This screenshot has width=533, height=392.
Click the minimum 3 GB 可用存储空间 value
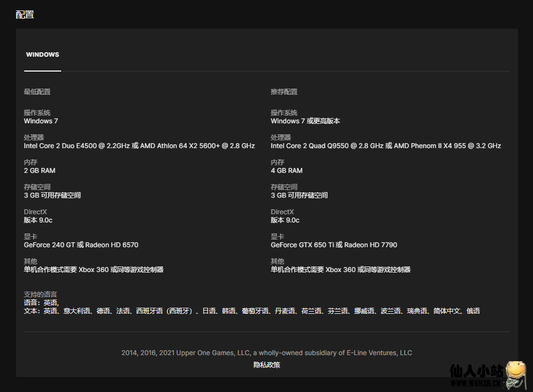point(52,195)
